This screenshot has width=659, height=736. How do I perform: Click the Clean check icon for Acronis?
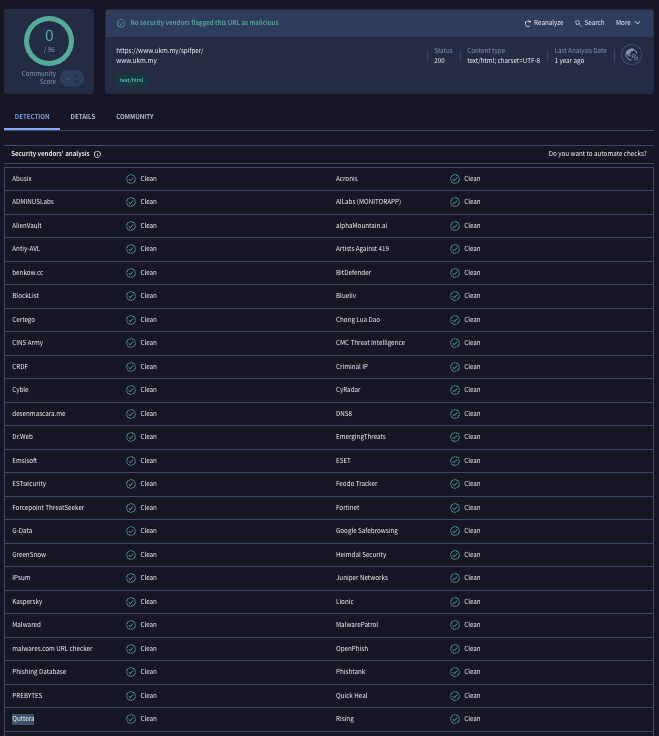[x=455, y=179]
